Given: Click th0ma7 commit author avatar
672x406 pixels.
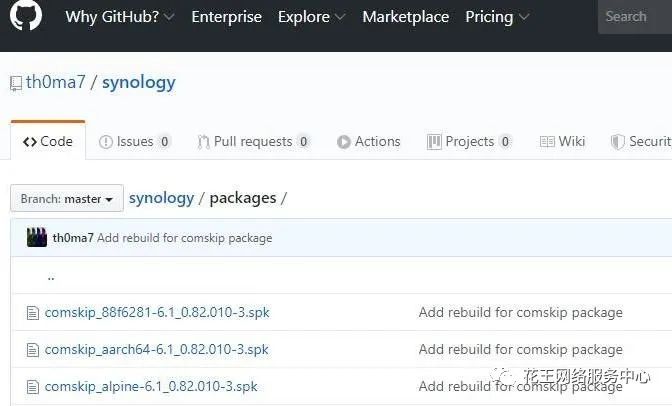Looking at the screenshot, I should point(36,238).
